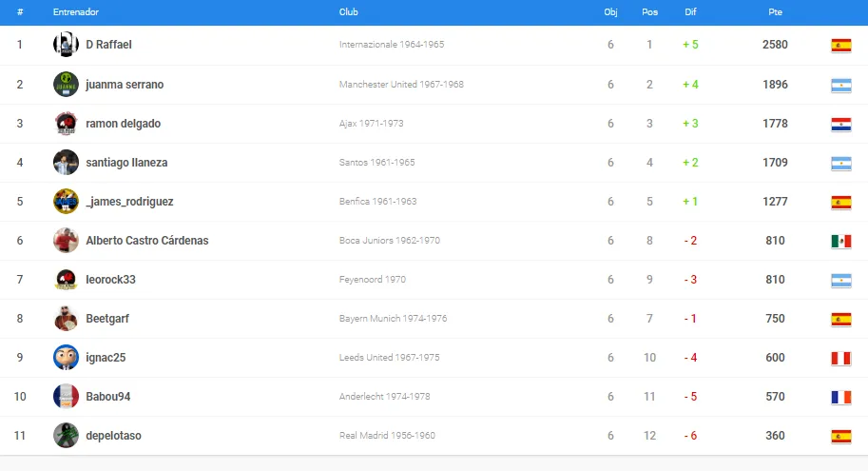The image size is (868, 471).
Task: Click Argentina flag in leorock33 row
Action: [840, 281]
